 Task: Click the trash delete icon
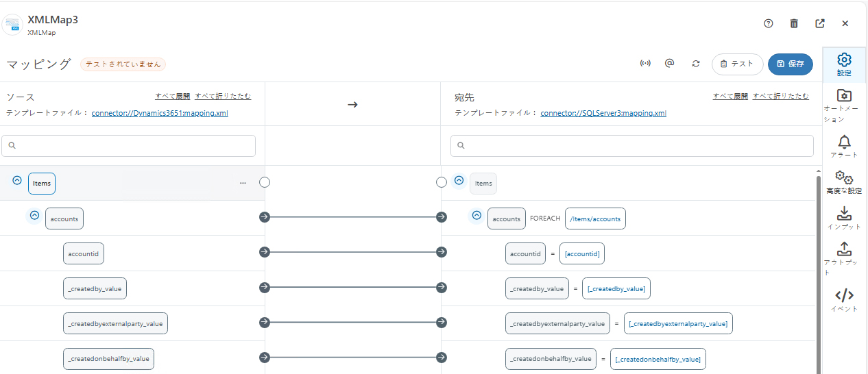click(x=794, y=23)
